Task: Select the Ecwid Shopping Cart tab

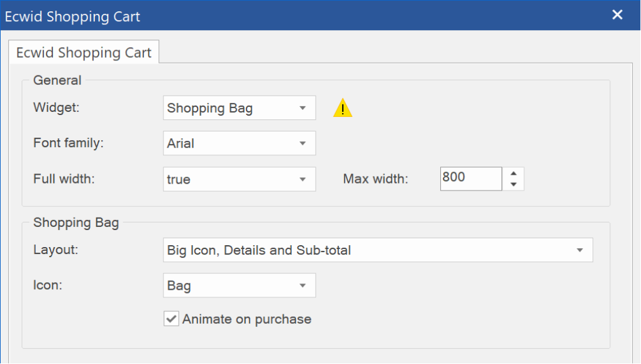Action: [84, 52]
